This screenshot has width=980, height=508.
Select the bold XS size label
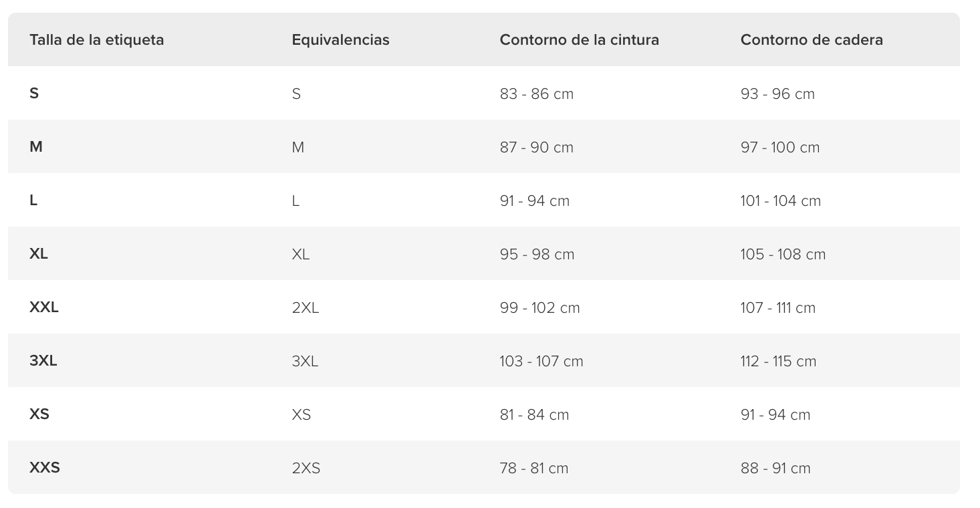pos(39,414)
